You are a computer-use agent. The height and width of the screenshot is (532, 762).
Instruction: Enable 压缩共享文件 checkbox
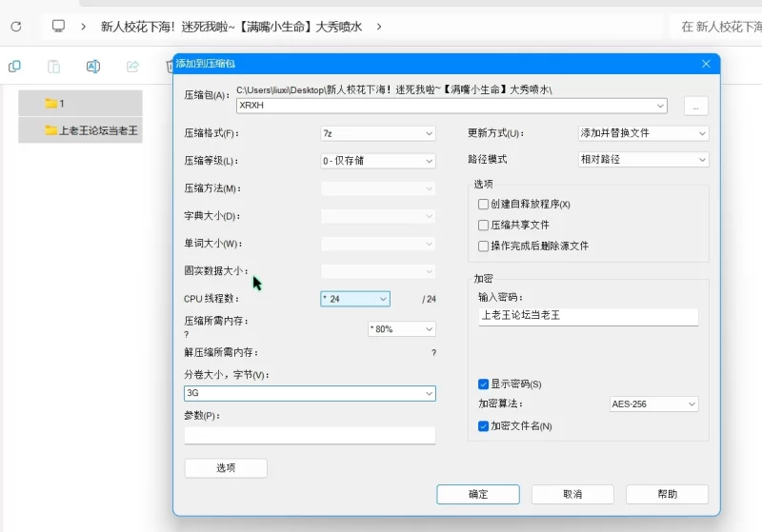coord(483,225)
